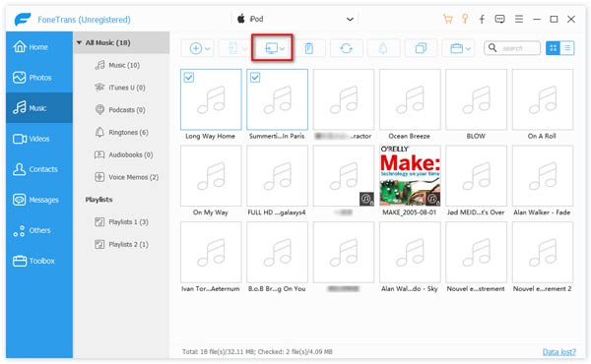Viewport: 591px width, 364px height.
Task: Open the ringtone maker bell icon
Action: [x=383, y=48]
